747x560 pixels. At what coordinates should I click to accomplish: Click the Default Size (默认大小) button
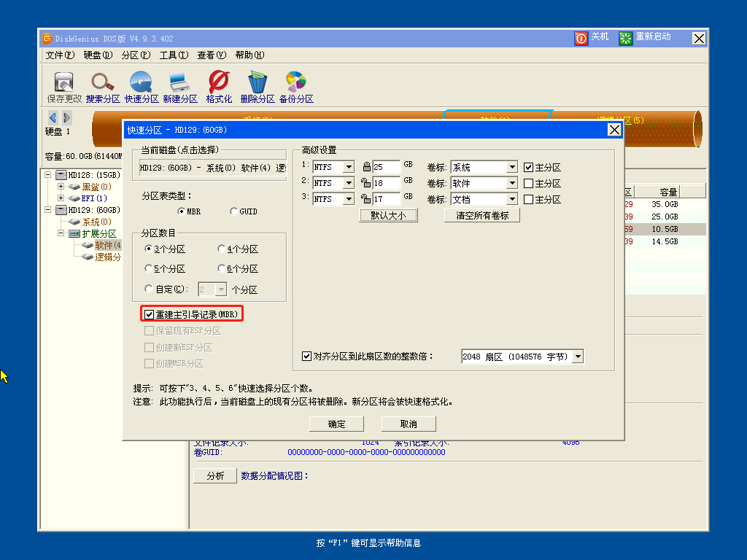coord(388,216)
